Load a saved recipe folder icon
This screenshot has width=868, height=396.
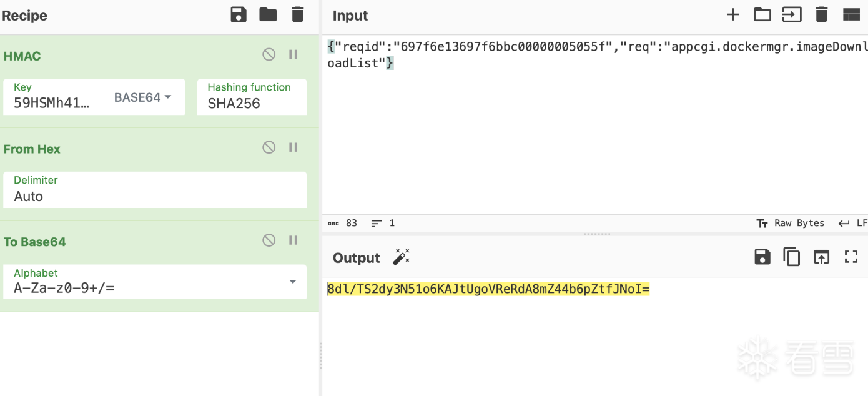click(268, 15)
